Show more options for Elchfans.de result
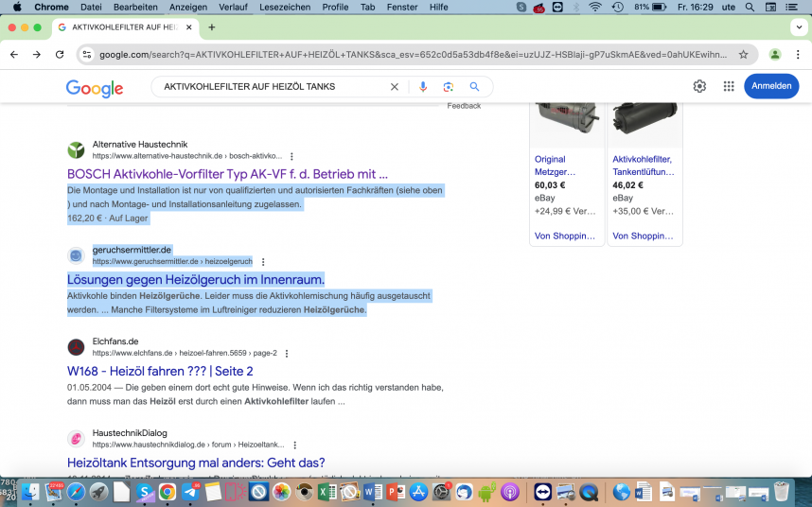 click(x=287, y=354)
